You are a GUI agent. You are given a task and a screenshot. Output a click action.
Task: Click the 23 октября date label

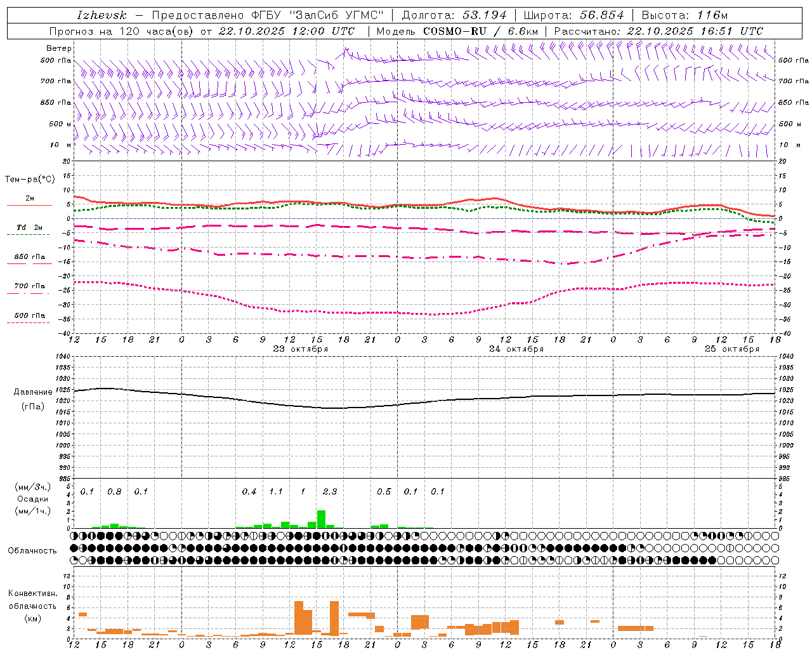tap(300, 348)
